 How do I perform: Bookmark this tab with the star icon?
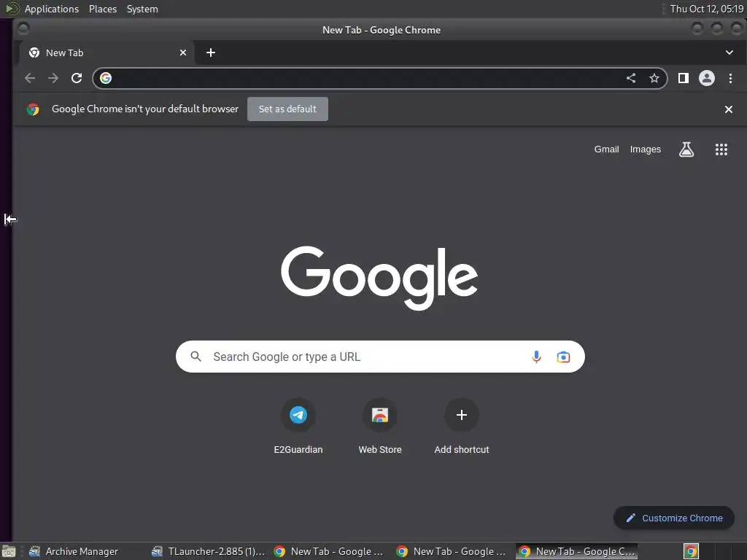click(x=654, y=78)
